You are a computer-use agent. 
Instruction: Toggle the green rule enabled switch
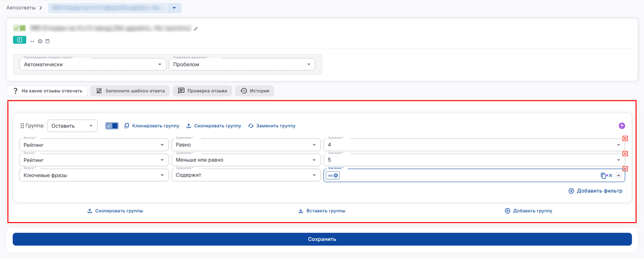pyautogui.click(x=20, y=28)
